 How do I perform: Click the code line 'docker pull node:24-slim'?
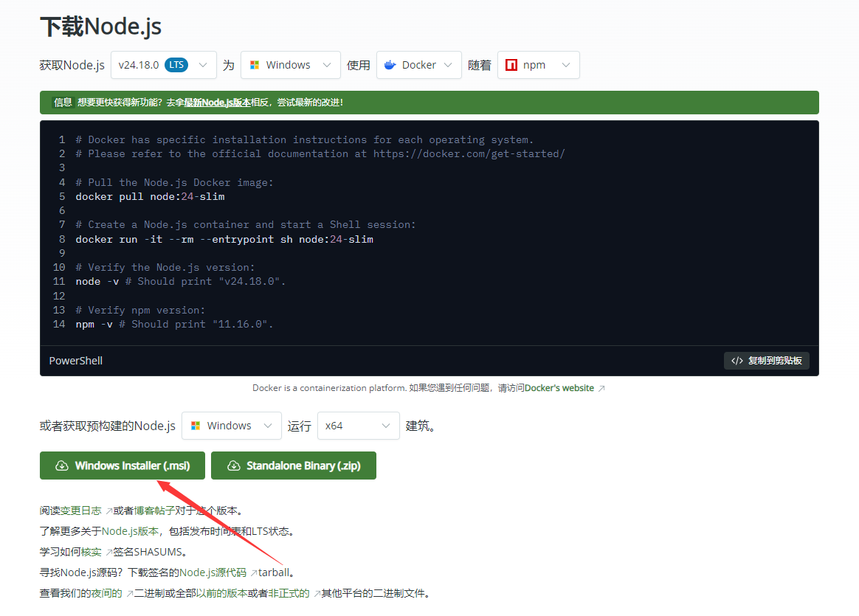tap(150, 196)
